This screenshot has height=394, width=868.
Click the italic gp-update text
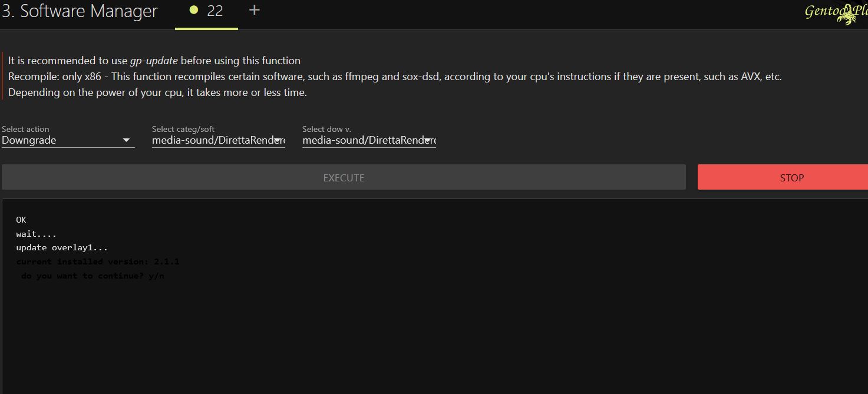pos(154,61)
